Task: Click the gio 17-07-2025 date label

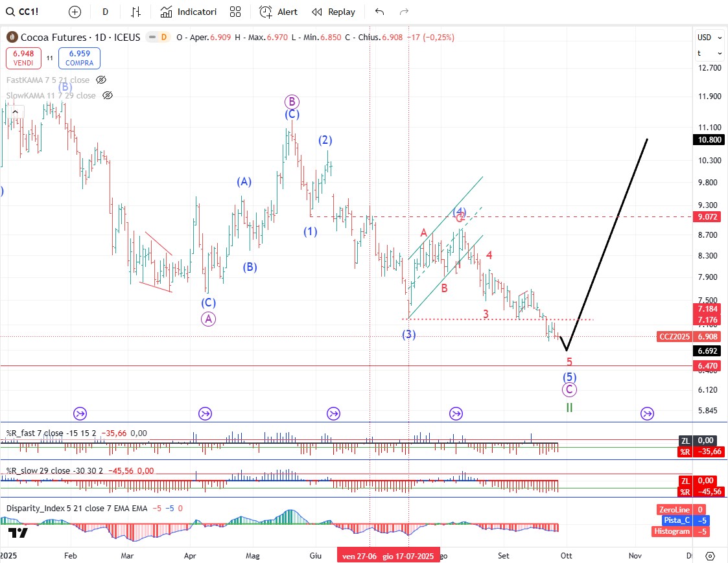Action: (x=408, y=556)
